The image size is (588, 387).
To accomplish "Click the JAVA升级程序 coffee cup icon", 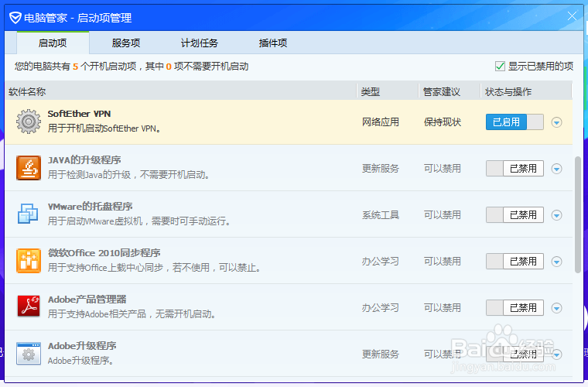I will [x=29, y=168].
